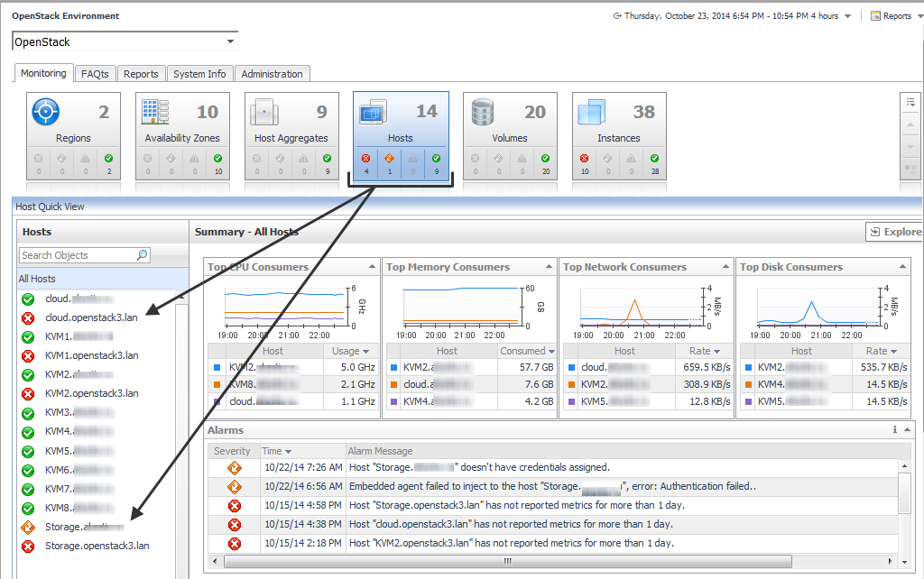Viewport: 924px width, 579px height.
Task: Click alarms vertical scrollbar down arrow
Action: point(904,562)
